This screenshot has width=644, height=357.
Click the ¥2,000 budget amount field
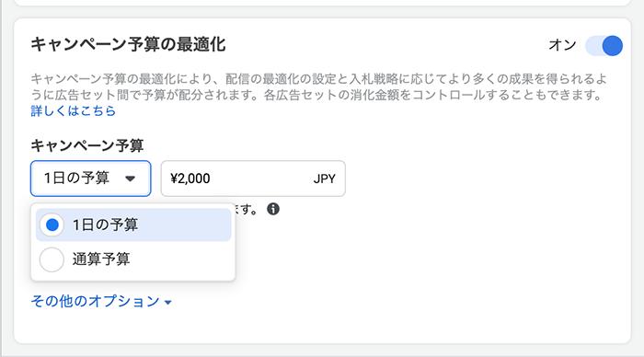tap(253, 178)
